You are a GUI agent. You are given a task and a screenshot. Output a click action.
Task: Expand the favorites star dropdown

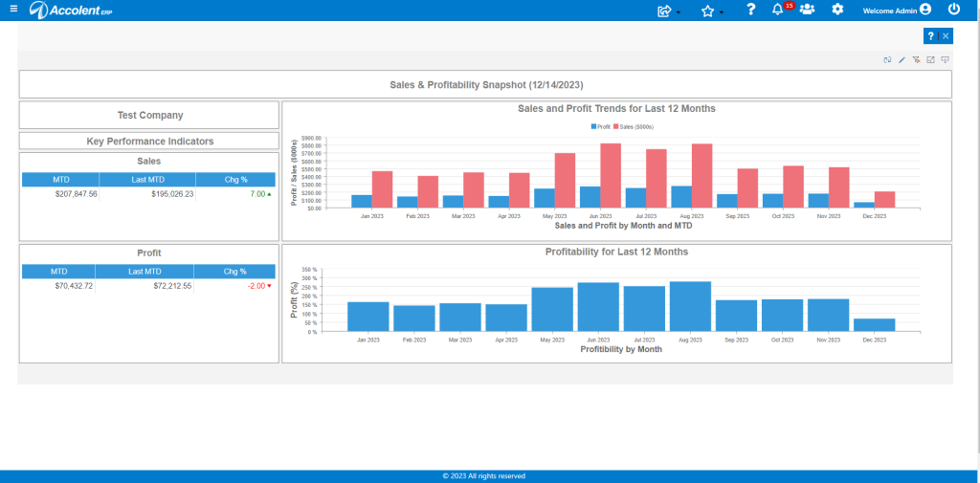tap(722, 12)
